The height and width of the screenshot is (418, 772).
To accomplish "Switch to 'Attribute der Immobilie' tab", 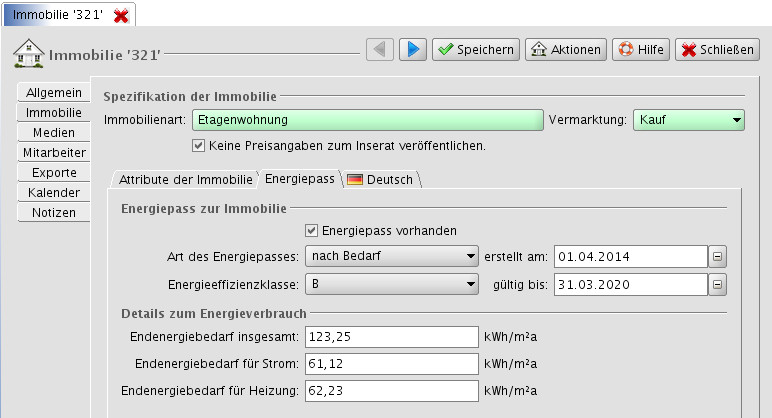I will 185,180.
